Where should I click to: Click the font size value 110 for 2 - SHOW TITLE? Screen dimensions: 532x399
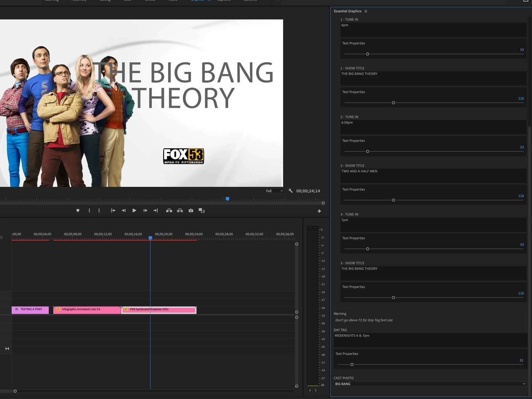[521, 196]
